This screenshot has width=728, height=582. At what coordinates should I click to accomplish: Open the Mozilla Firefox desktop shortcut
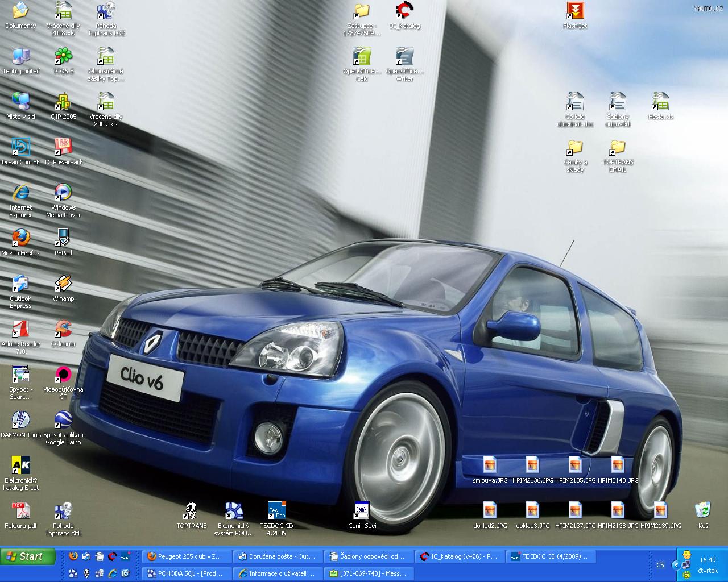(x=20, y=239)
